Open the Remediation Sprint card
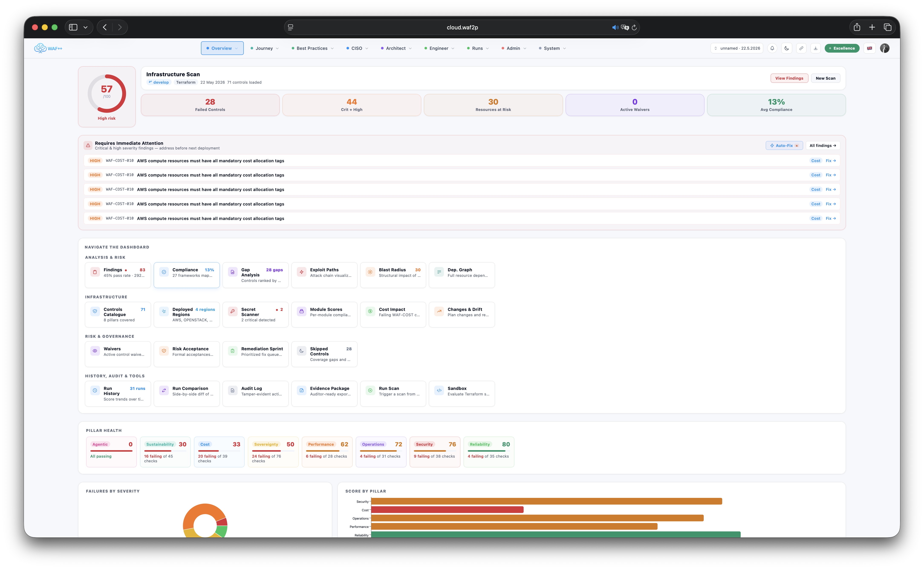 click(255, 354)
